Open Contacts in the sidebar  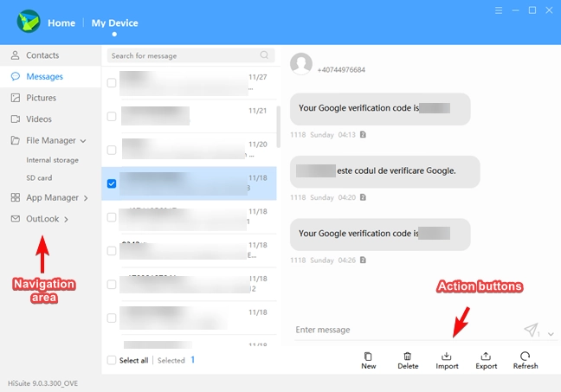[50, 55]
